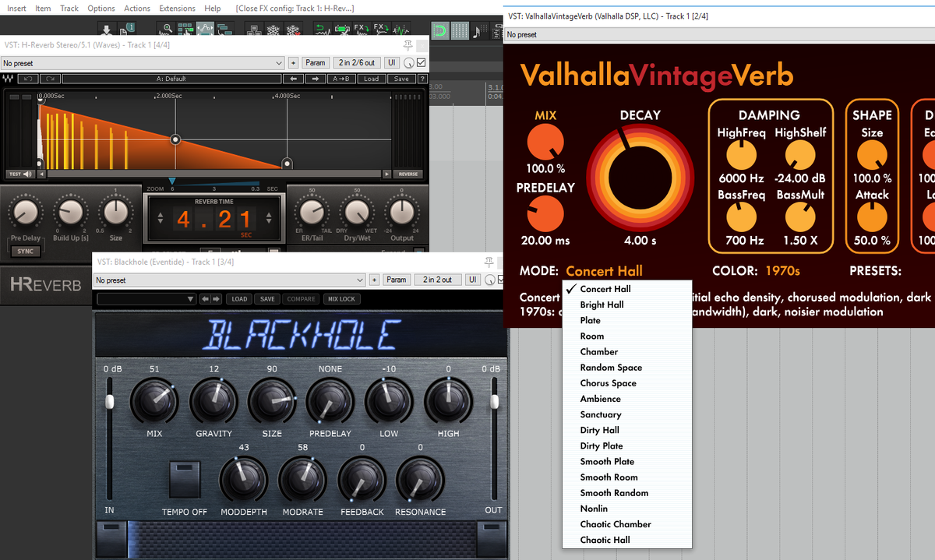The width and height of the screenshot is (935, 560).
Task: Click Blackhole next preset arrow
Action: coord(217,298)
